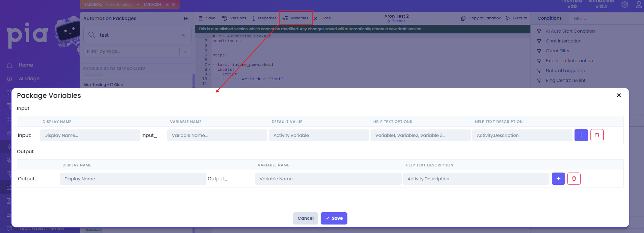Delete the input variable row
The image size is (644, 233).
597,135
